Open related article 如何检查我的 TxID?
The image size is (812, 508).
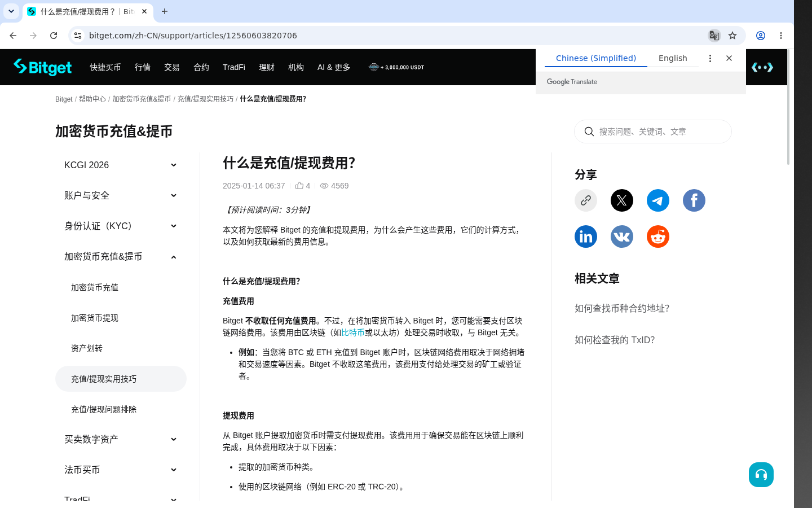pyautogui.click(x=615, y=340)
